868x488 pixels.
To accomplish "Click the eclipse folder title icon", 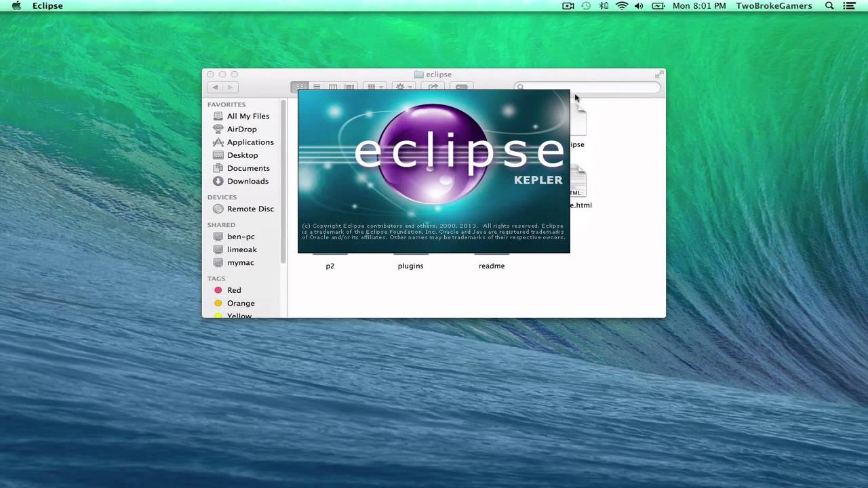I will (418, 75).
